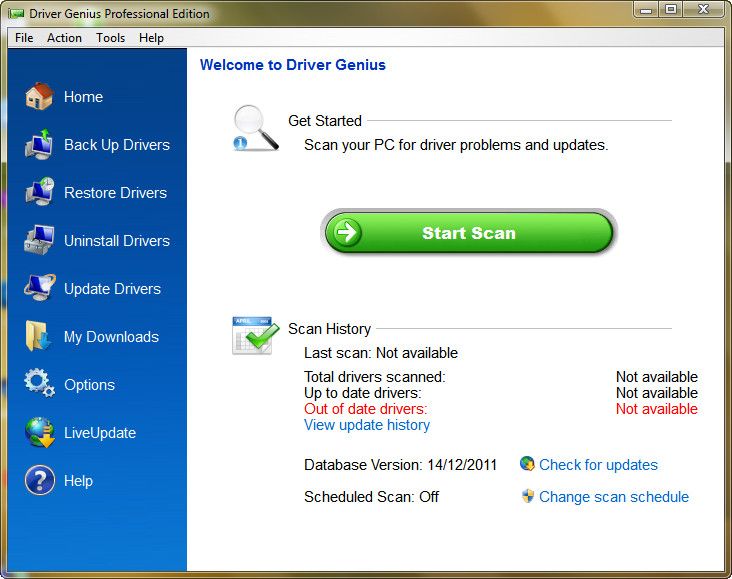This screenshot has width=732, height=579.
Task: Click the Help question mark icon
Action: coord(40,480)
